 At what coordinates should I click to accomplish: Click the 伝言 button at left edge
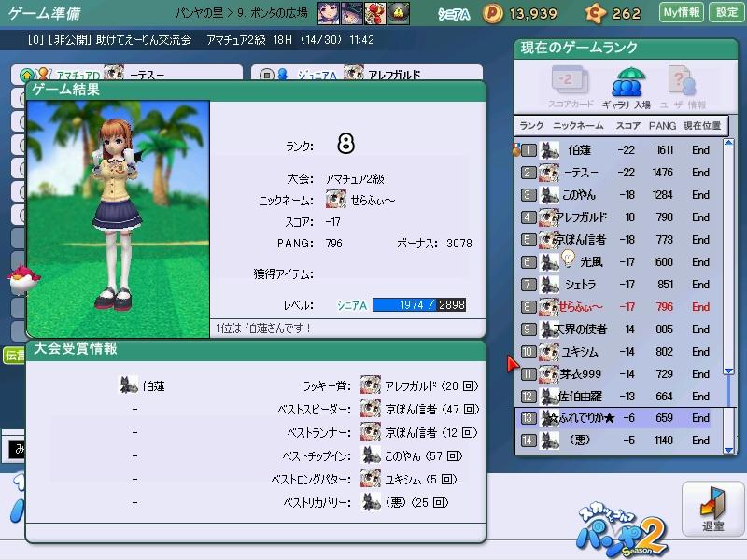pos(14,356)
